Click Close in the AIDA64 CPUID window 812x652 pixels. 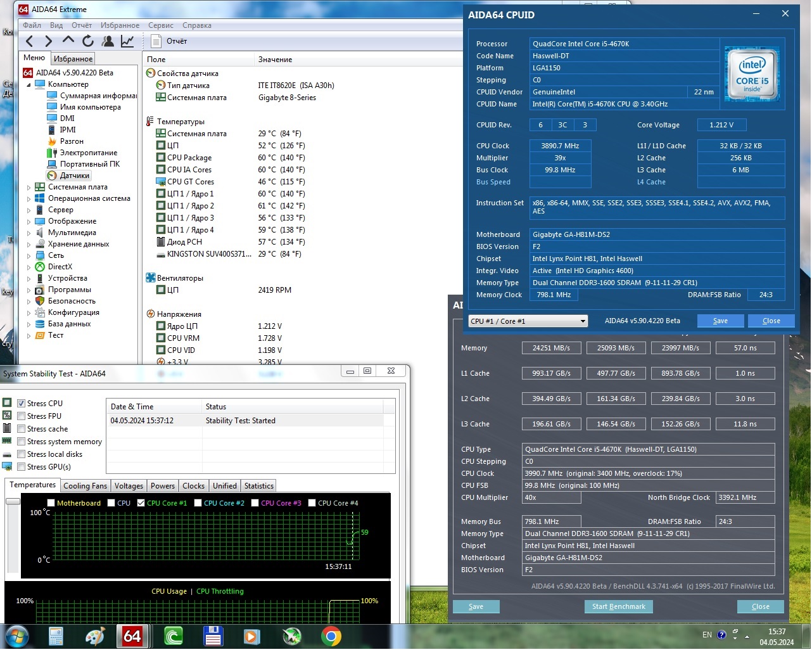click(771, 321)
